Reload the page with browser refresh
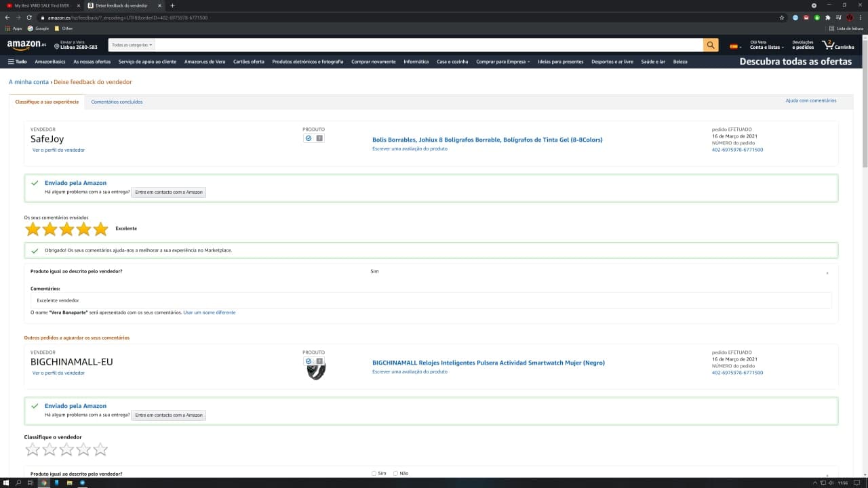Viewport: 868px width, 488px height. click(29, 18)
